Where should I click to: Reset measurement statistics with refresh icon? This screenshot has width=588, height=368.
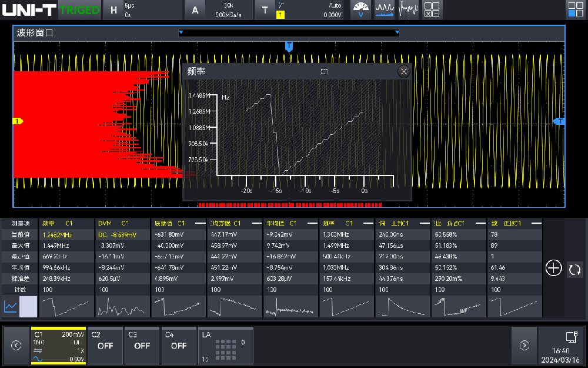[x=574, y=270]
